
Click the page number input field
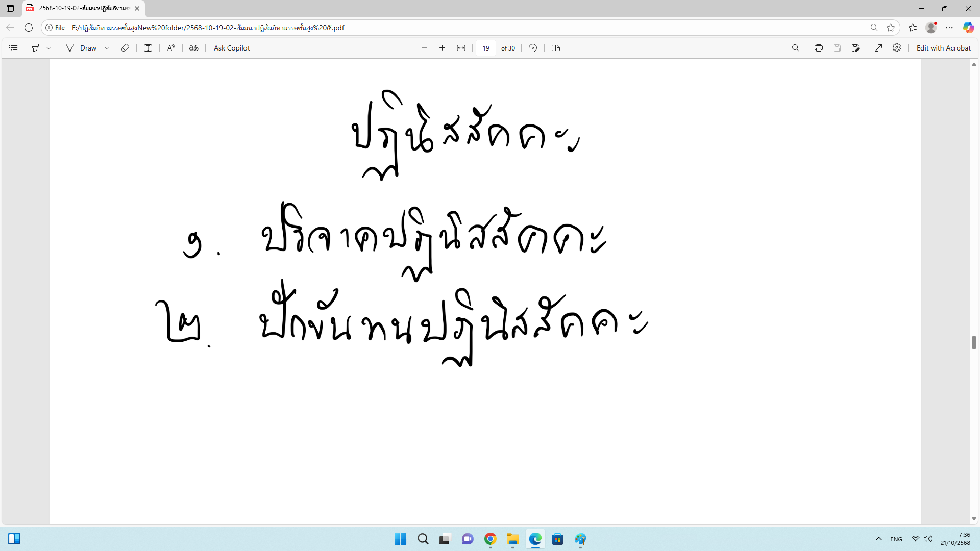[x=485, y=48]
